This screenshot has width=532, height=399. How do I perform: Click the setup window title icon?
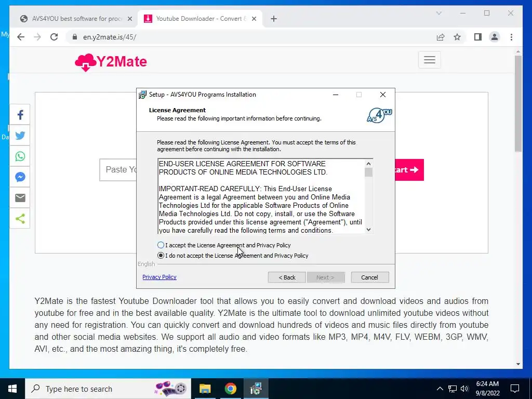click(x=143, y=95)
